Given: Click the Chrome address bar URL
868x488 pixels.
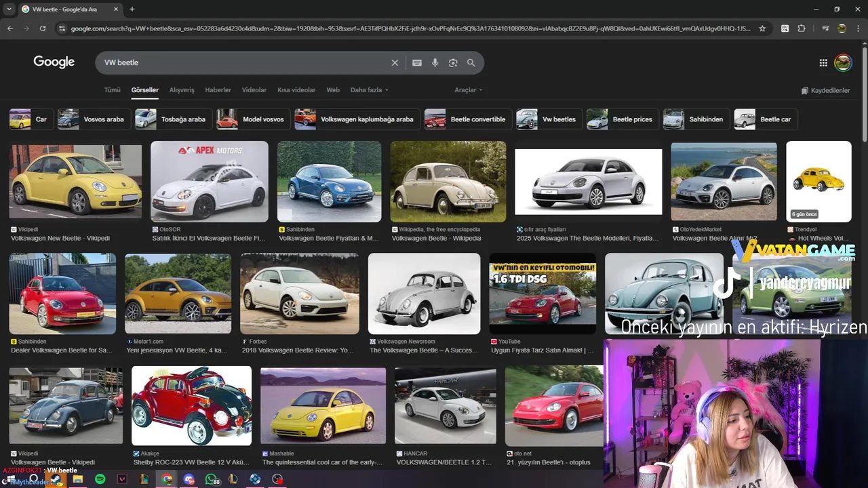Looking at the screenshot, I should (410, 28).
